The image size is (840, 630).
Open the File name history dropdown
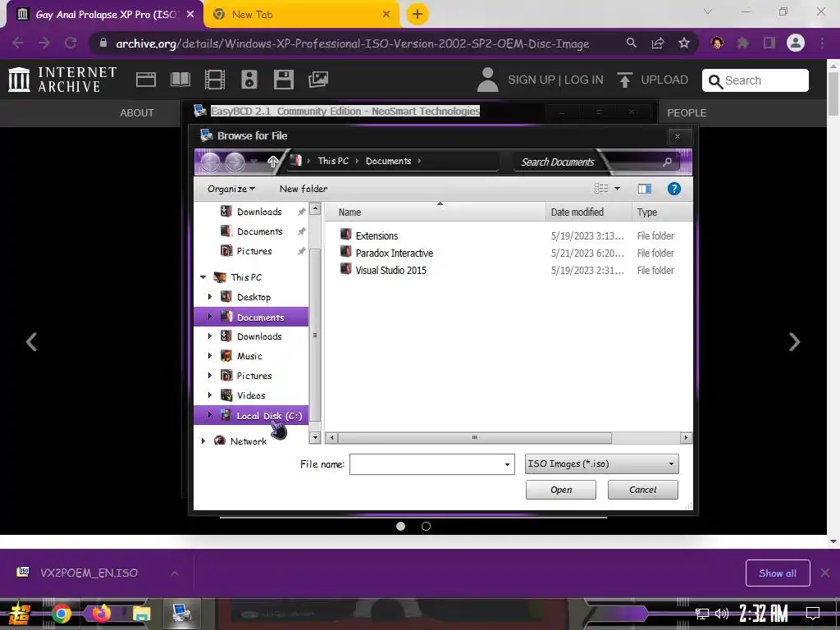[x=507, y=464]
